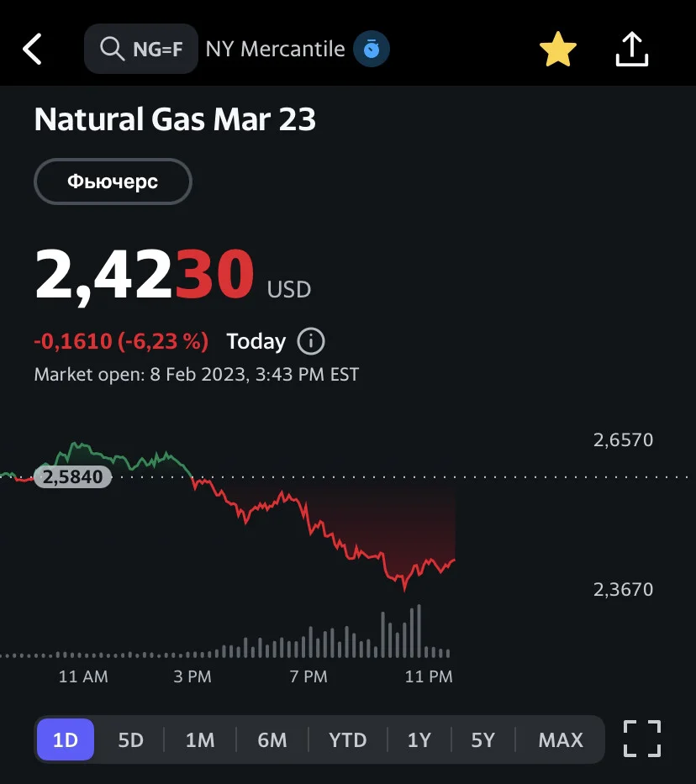The width and height of the screenshot is (696, 784).
Task: Tap the Фьючерс tag button
Action: (113, 182)
